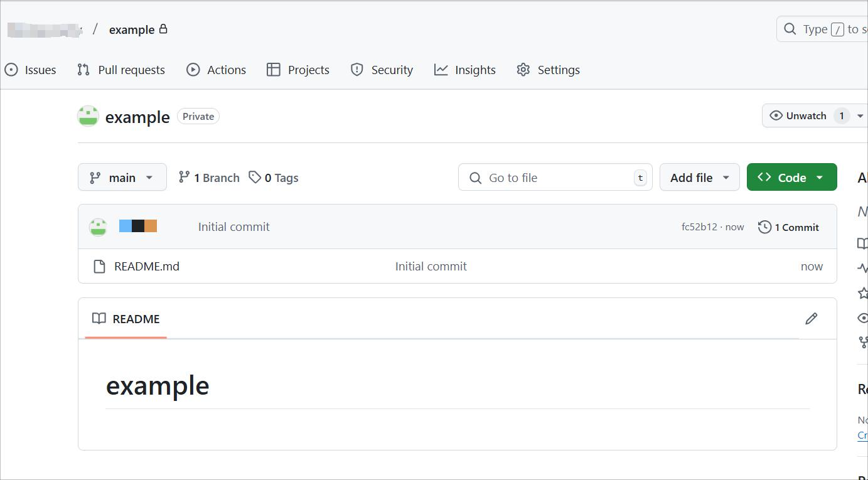View the 0 Tags link

[x=274, y=178]
